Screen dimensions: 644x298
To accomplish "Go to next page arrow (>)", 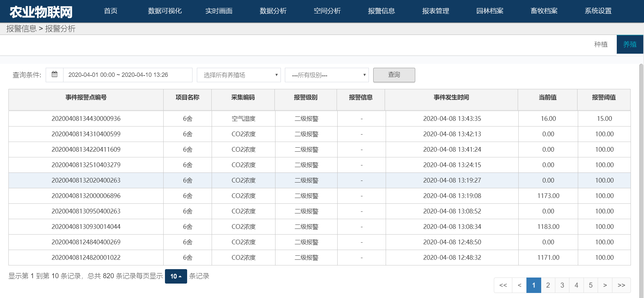I will pyautogui.click(x=605, y=285).
